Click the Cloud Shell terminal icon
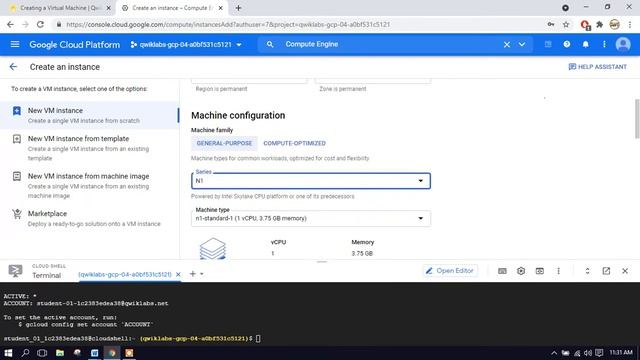 [x=15, y=271]
